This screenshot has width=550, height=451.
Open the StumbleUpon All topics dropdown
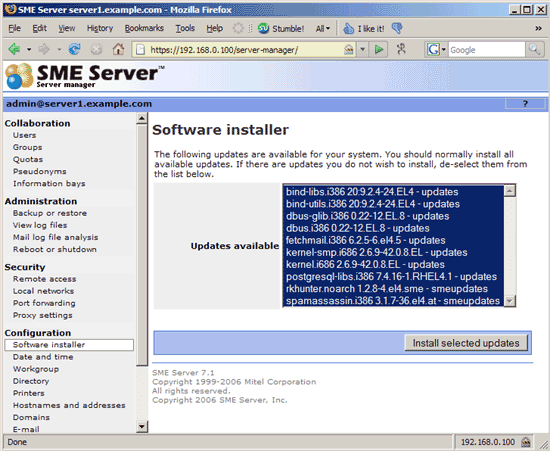[323, 28]
